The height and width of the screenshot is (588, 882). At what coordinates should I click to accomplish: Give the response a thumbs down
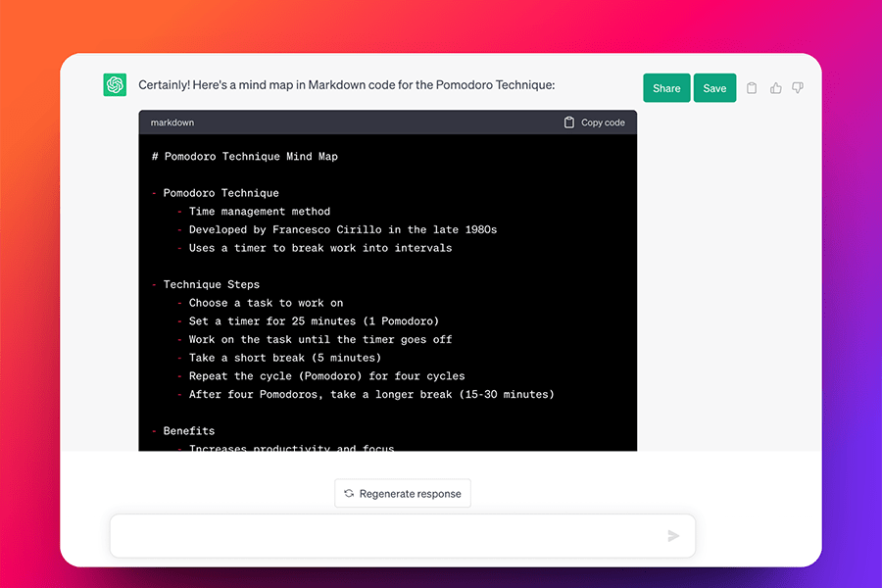pos(798,88)
